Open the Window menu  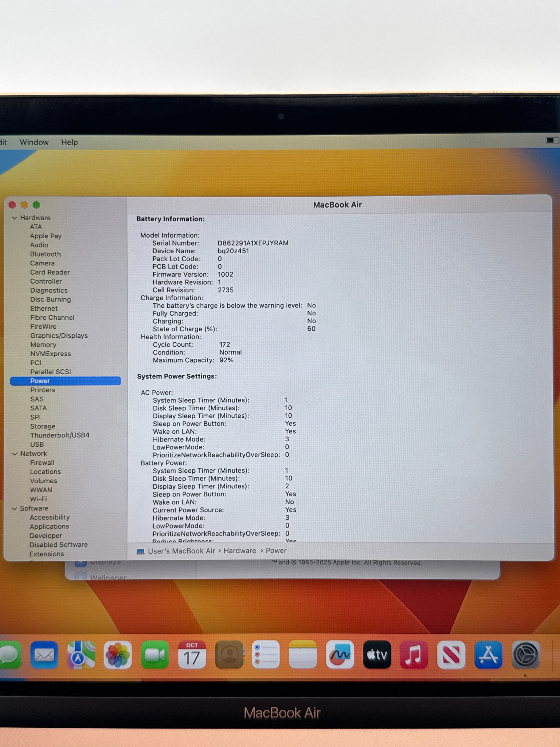click(x=34, y=142)
